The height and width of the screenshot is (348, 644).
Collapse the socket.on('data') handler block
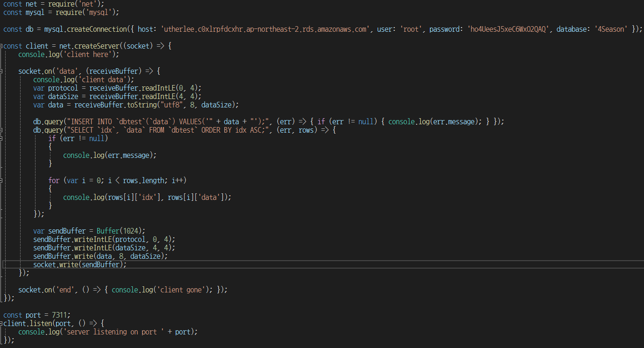pos(2,71)
